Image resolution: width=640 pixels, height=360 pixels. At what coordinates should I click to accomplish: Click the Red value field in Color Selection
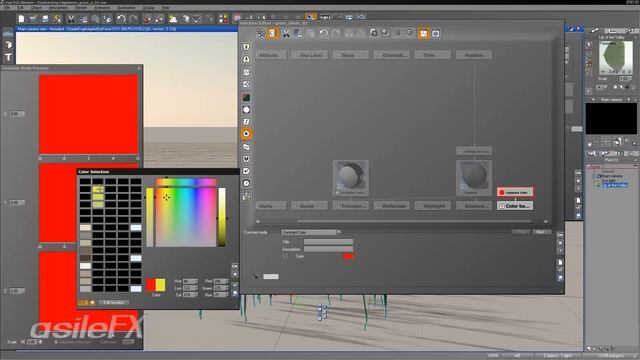221,281
